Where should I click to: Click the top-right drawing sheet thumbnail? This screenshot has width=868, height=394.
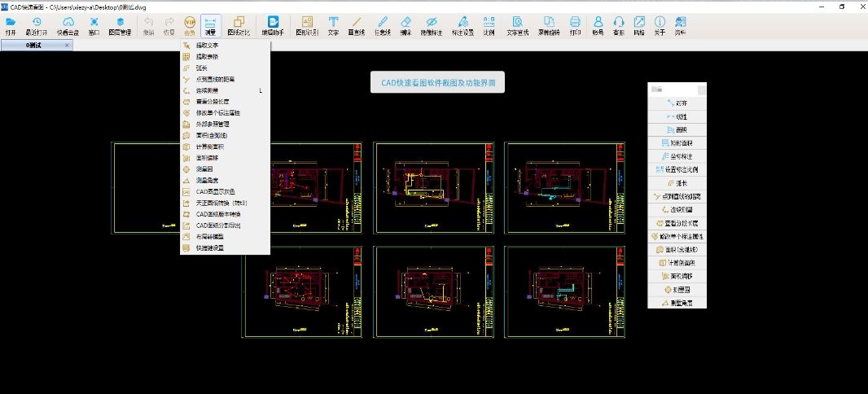564,188
